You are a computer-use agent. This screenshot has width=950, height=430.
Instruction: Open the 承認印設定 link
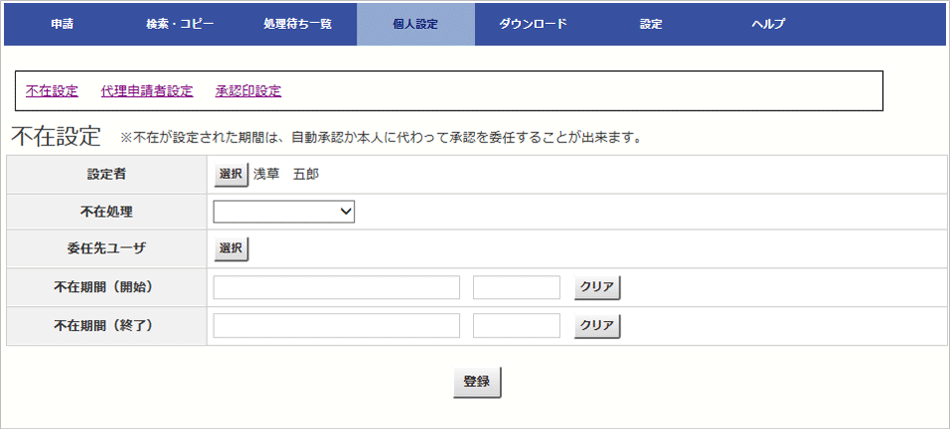(x=248, y=91)
